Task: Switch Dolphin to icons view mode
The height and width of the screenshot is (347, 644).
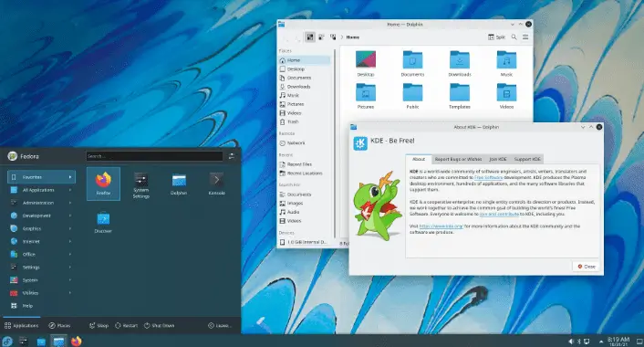Action: tap(310, 37)
